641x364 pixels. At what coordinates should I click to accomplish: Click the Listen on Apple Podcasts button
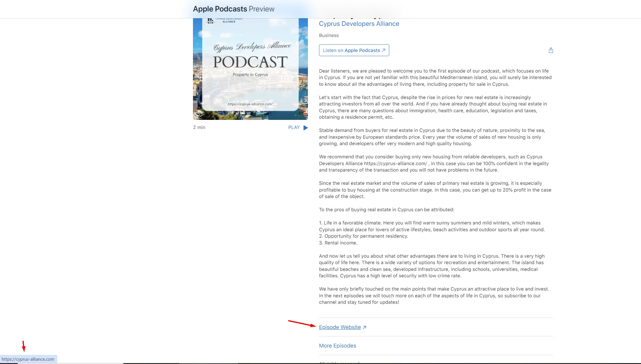pyautogui.click(x=354, y=50)
